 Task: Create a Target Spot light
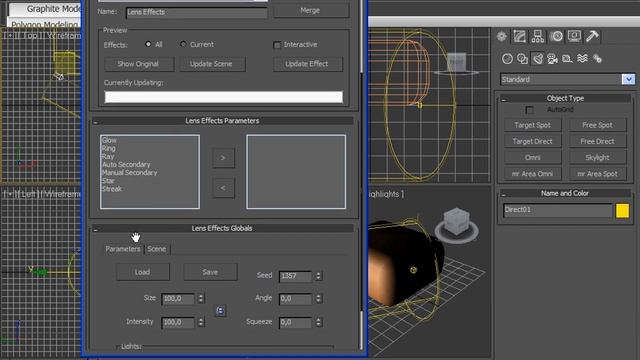click(532, 125)
